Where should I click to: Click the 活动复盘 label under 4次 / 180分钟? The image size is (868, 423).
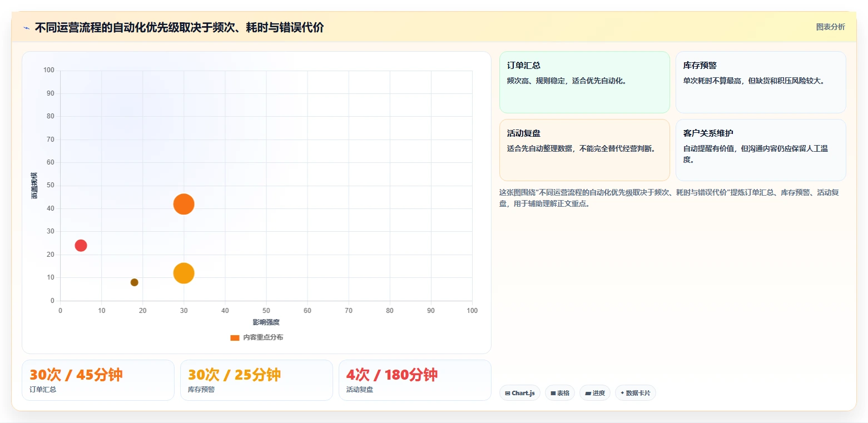point(360,390)
